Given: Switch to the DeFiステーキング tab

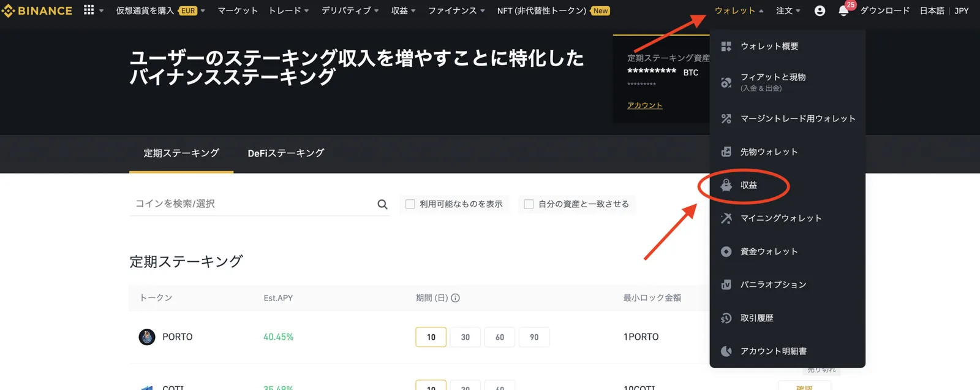Looking at the screenshot, I should [286, 153].
